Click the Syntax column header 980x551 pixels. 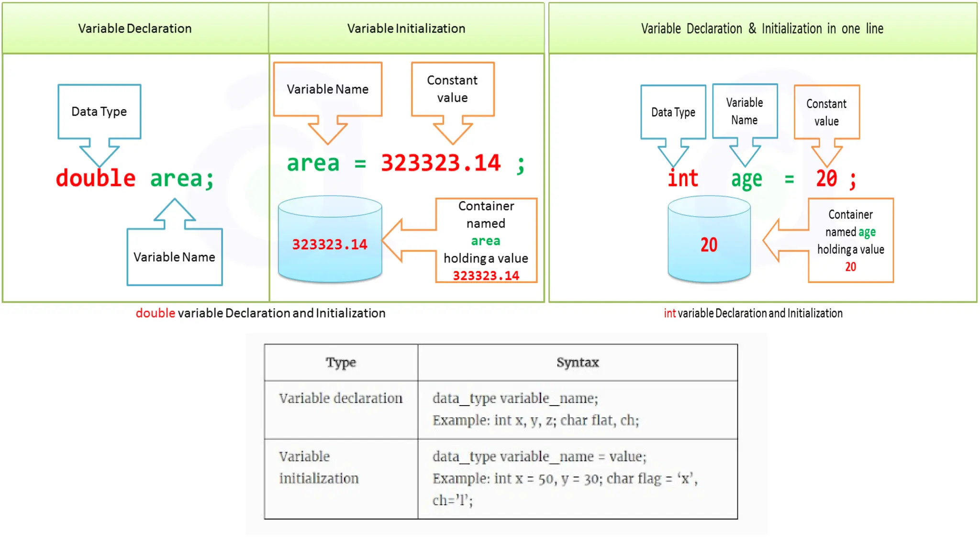point(577,363)
